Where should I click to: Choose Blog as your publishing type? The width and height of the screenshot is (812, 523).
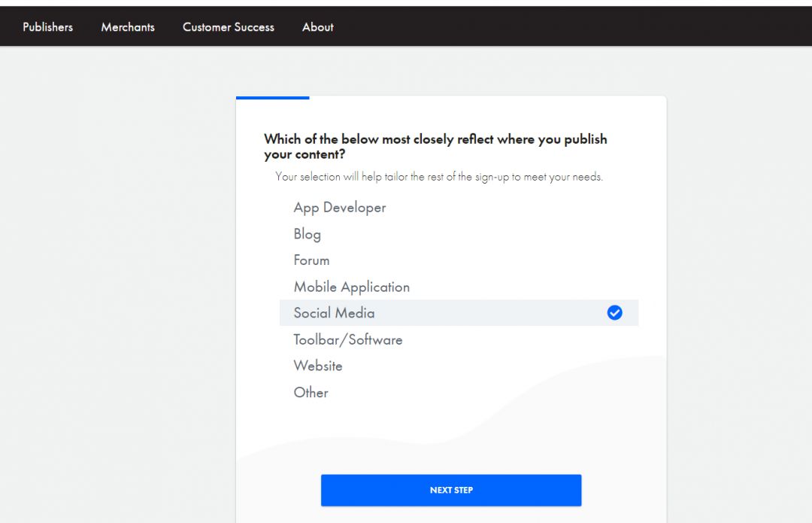[x=308, y=234]
